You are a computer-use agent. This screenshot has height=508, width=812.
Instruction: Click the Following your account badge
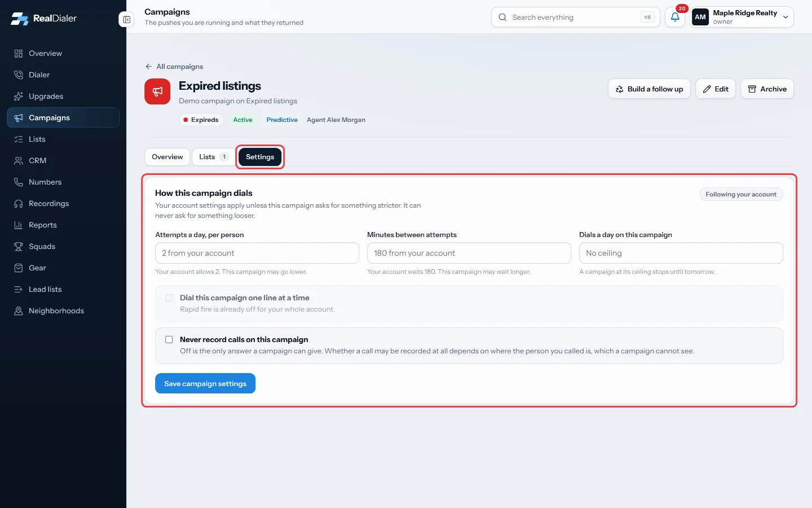(x=741, y=194)
